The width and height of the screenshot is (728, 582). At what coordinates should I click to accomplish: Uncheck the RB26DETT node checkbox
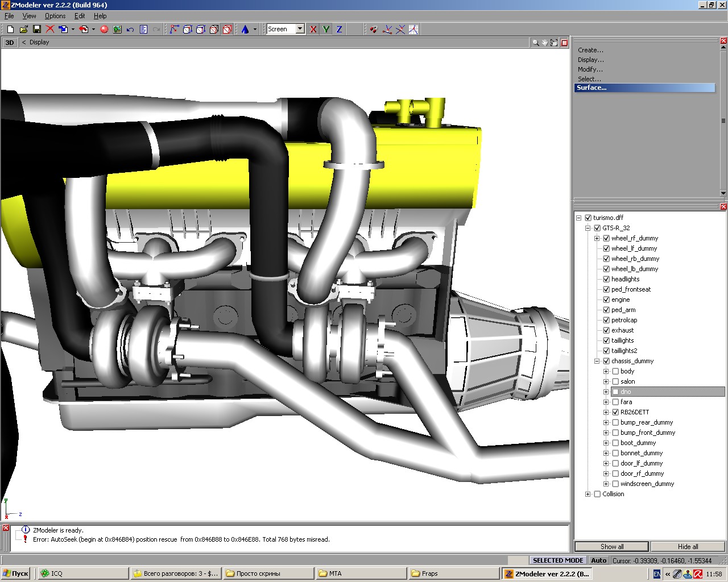click(615, 412)
